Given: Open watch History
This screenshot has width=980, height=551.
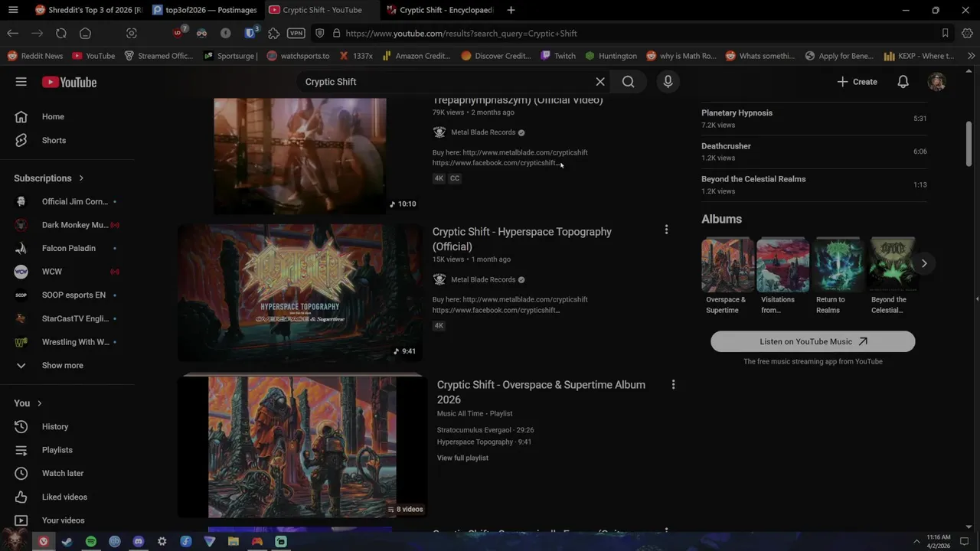Looking at the screenshot, I should pyautogui.click(x=67, y=426).
